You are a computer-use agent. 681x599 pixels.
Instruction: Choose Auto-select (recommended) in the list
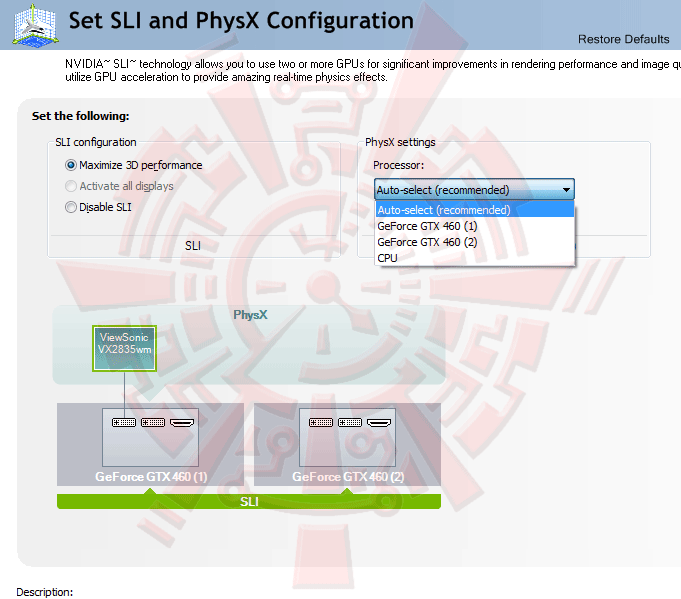click(474, 210)
